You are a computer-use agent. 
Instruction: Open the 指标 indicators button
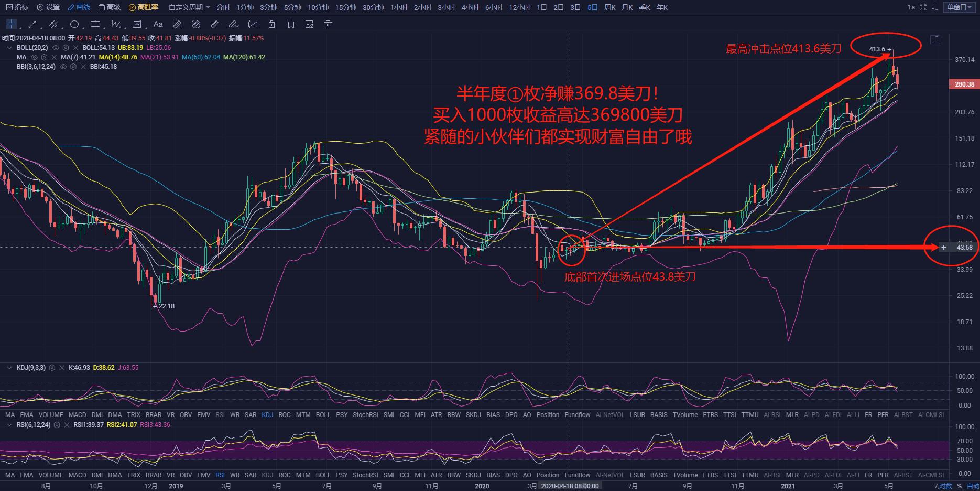pyautogui.click(x=17, y=7)
